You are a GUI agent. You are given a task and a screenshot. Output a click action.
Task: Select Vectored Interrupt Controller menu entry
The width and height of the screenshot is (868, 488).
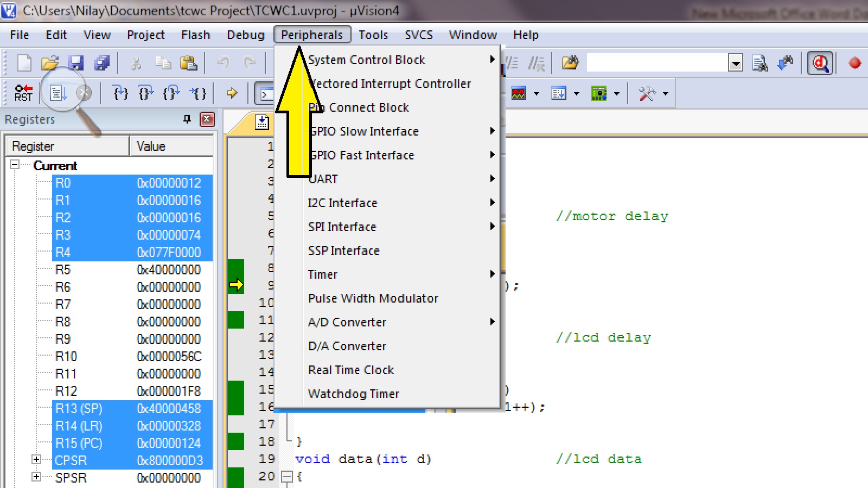click(x=387, y=84)
